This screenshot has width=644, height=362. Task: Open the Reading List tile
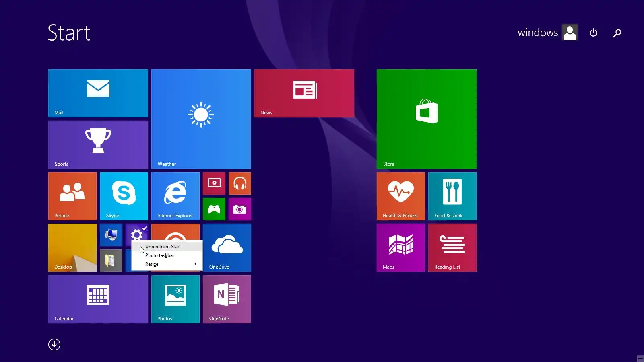pyautogui.click(x=452, y=248)
